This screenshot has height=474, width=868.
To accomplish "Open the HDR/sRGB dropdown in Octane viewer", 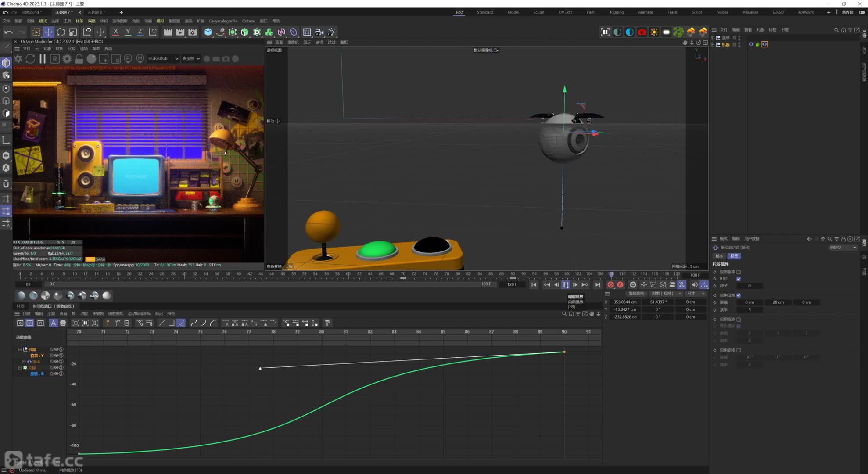I will coord(163,58).
